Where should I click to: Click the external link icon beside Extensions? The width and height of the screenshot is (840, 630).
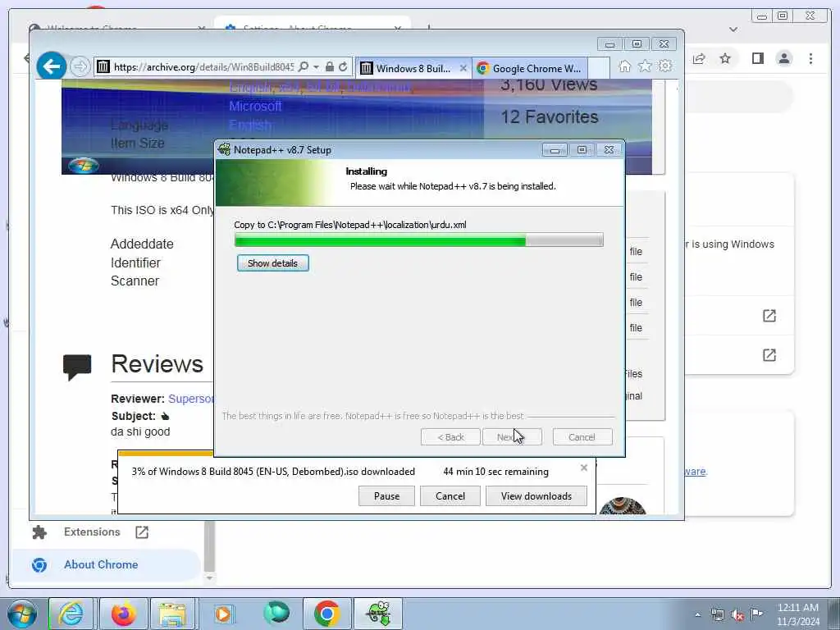coord(141,532)
